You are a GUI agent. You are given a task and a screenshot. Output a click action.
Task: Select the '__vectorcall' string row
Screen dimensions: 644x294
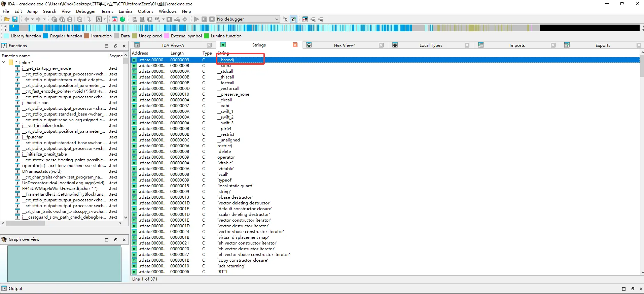click(x=385, y=89)
